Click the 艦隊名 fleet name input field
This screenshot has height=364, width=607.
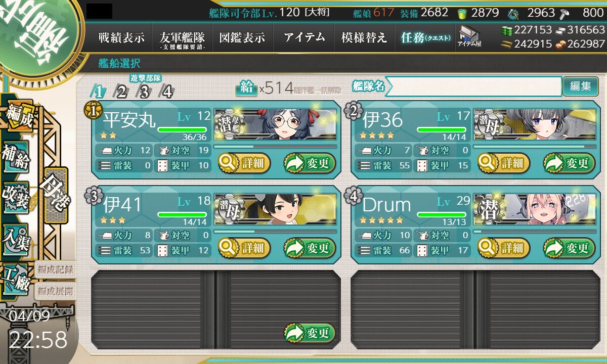[x=473, y=86]
